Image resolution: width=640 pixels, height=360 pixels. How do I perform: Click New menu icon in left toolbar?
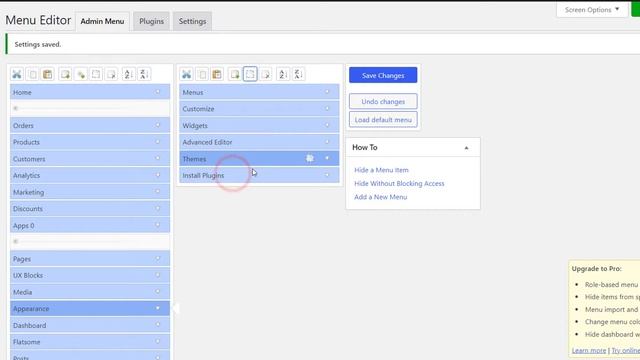[65, 74]
